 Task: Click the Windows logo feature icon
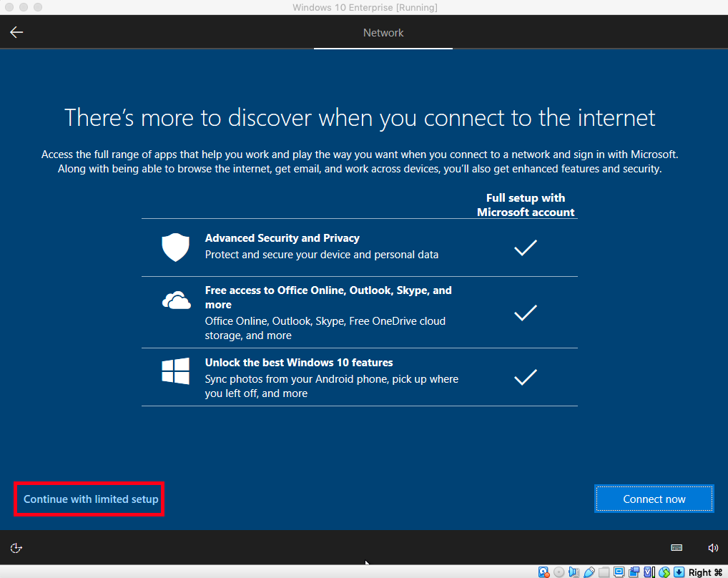tap(175, 372)
